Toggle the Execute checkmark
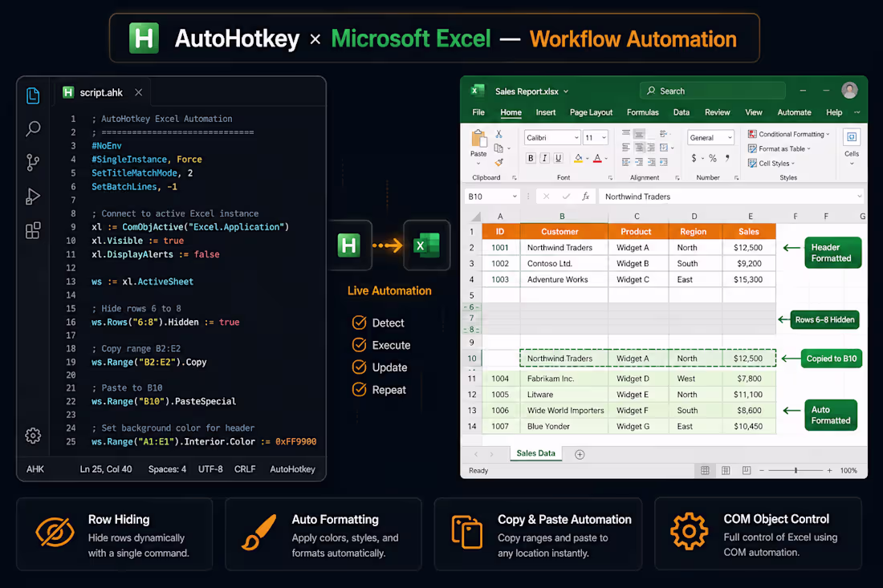The image size is (883, 588). click(359, 345)
